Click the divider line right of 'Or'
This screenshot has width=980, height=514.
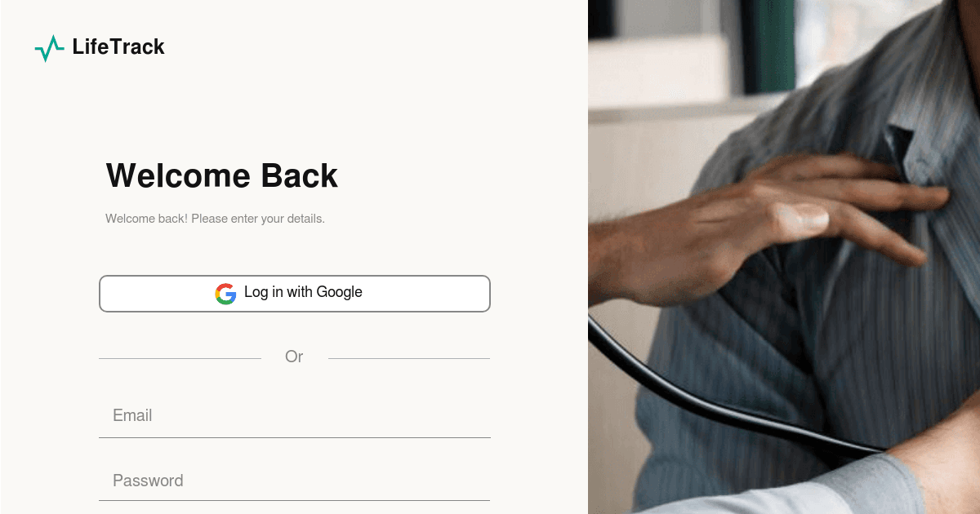click(409, 358)
